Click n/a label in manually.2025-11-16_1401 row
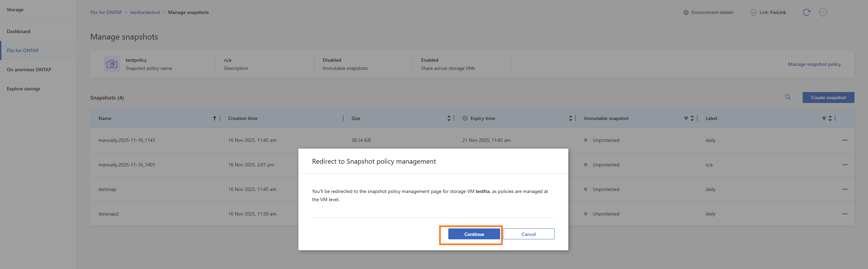Viewport: 868px width, 269px height. click(709, 165)
